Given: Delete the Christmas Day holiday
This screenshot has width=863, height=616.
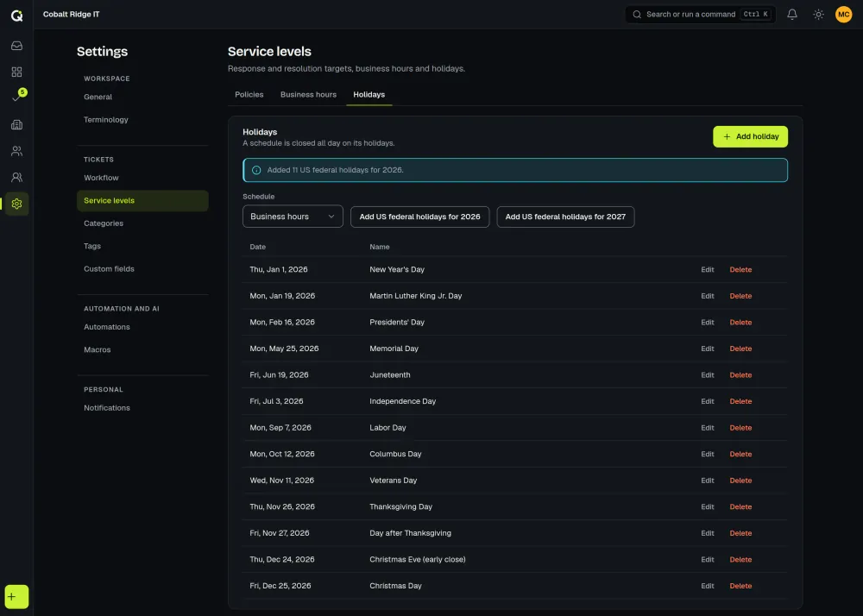Looking at the screenshot, I should [x=740, y=587].
